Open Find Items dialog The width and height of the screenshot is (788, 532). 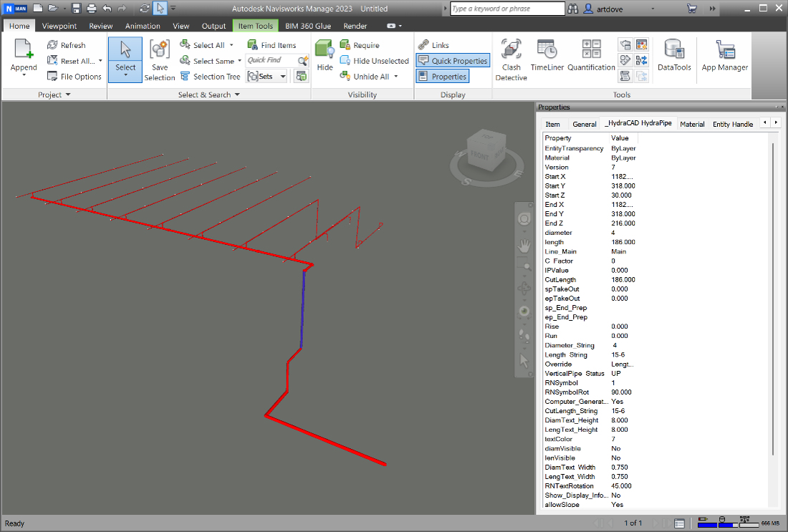(x=272, y=44)
